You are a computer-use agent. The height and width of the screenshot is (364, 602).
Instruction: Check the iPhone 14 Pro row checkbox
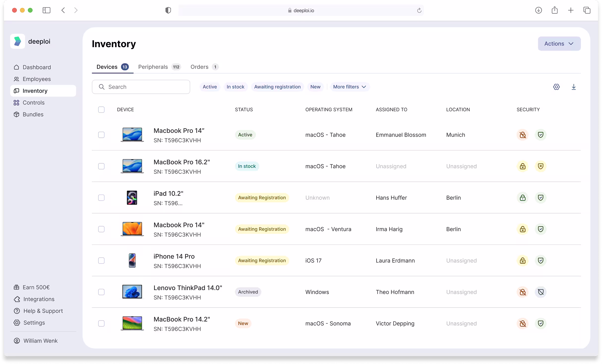tap(101, 261)
